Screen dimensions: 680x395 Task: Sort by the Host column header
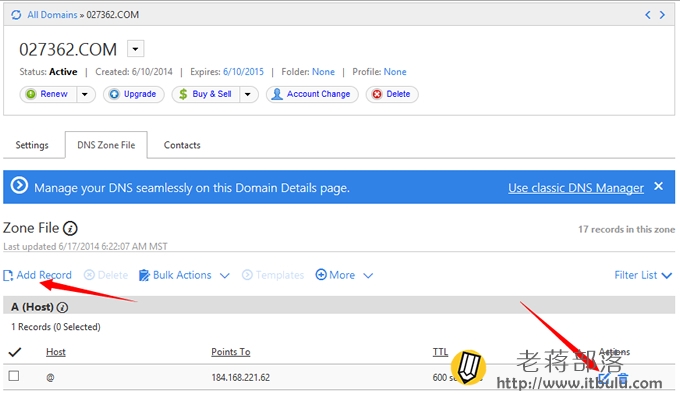[x=56, y=352]
